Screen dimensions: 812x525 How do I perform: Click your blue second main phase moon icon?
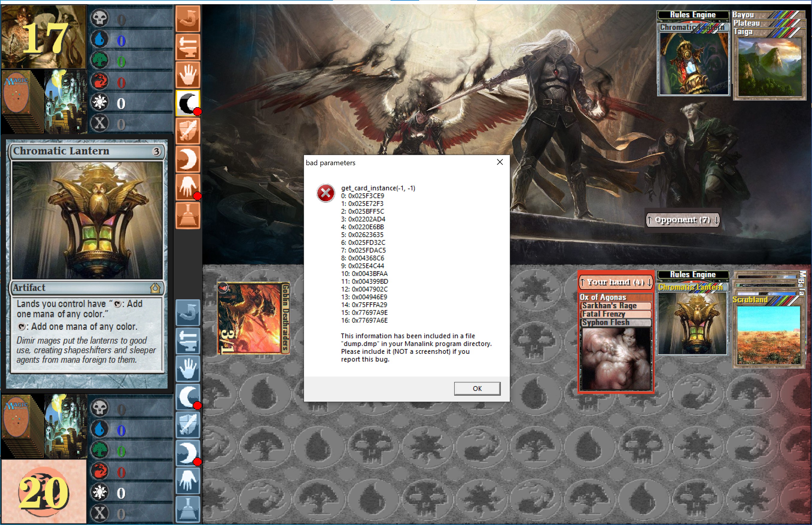tap(188, 453)
